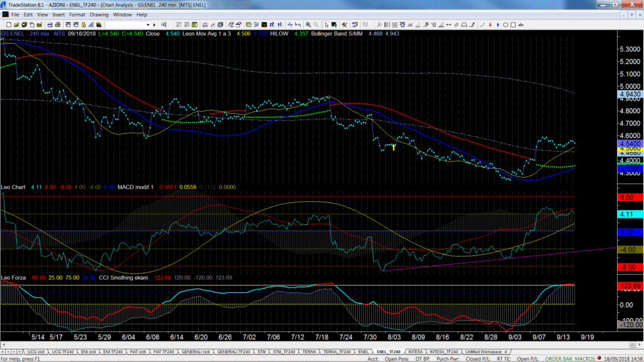Viewport: 644px width, 362px height.
Task: Switch to the ENEL tab
Action: click(x=363, y=352)
